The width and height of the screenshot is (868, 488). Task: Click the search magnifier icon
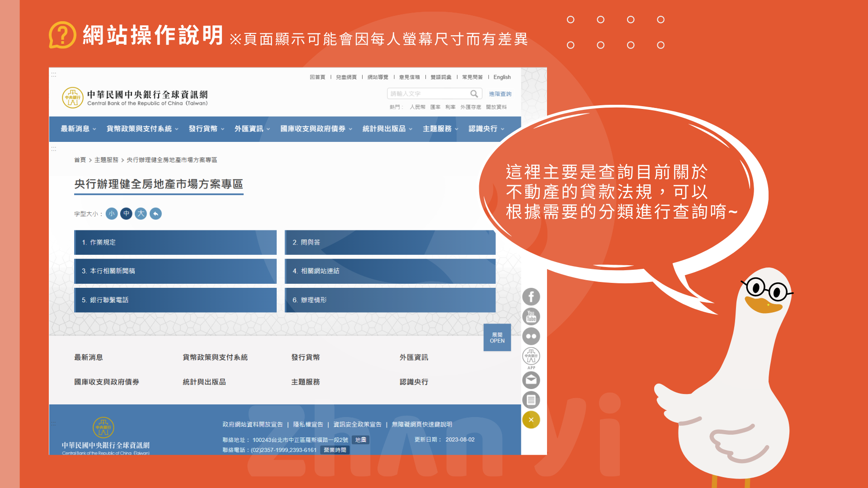[474, 94]
